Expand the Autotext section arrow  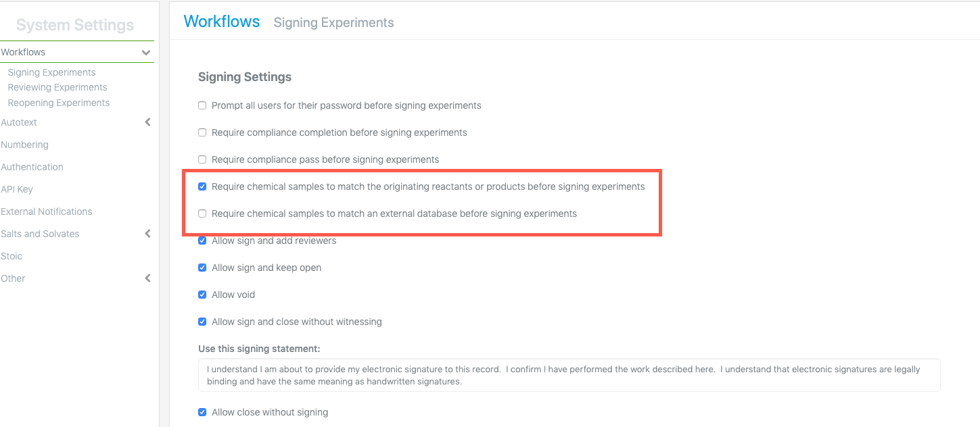[147, 122]
